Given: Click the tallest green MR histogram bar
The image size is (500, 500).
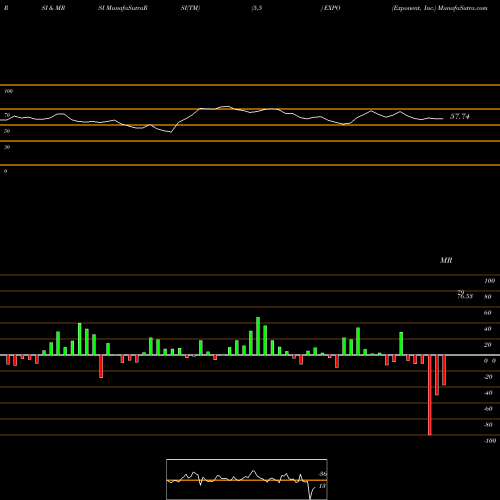Looking at the screenshot, I should (258, 336).
